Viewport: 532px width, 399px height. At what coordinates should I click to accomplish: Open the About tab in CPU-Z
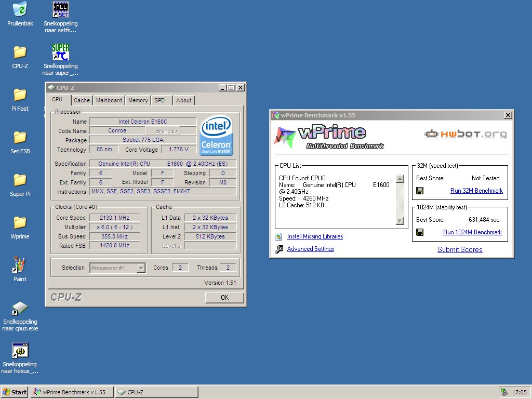tap(183, 100)
